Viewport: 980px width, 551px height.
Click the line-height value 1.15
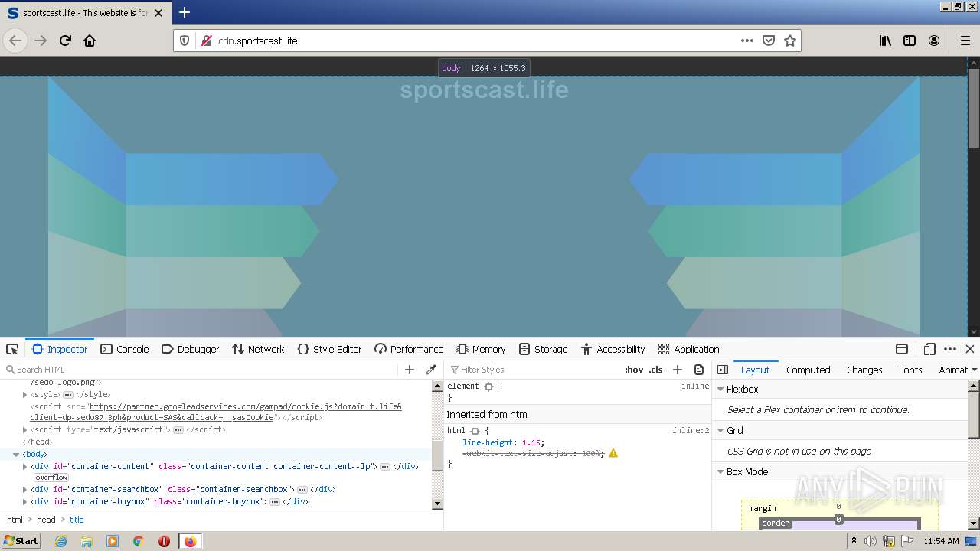pyautogui.click(x=531, y=443)
